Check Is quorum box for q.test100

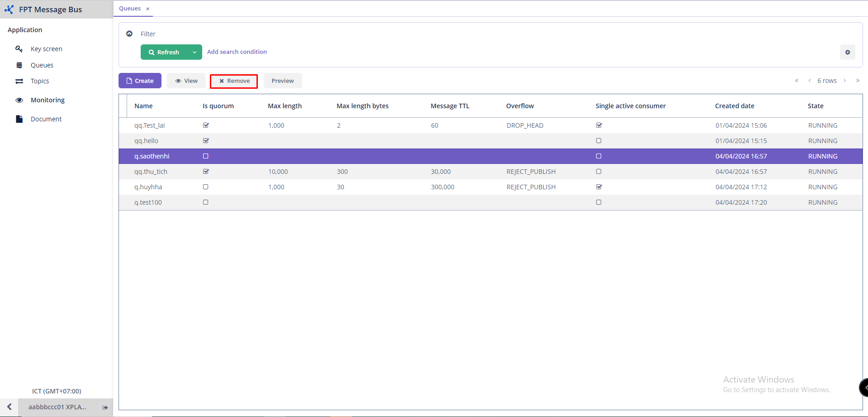[206, 202]
